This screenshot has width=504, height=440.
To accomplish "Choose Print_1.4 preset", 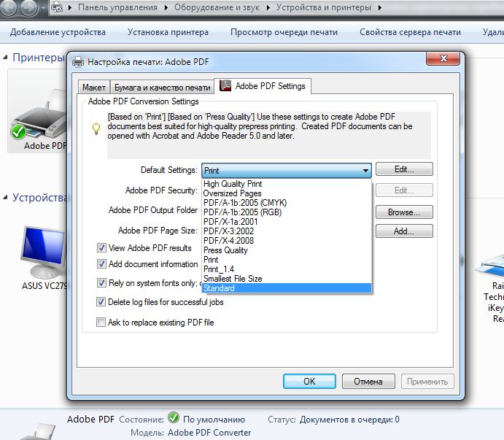I will click(287, 269).
